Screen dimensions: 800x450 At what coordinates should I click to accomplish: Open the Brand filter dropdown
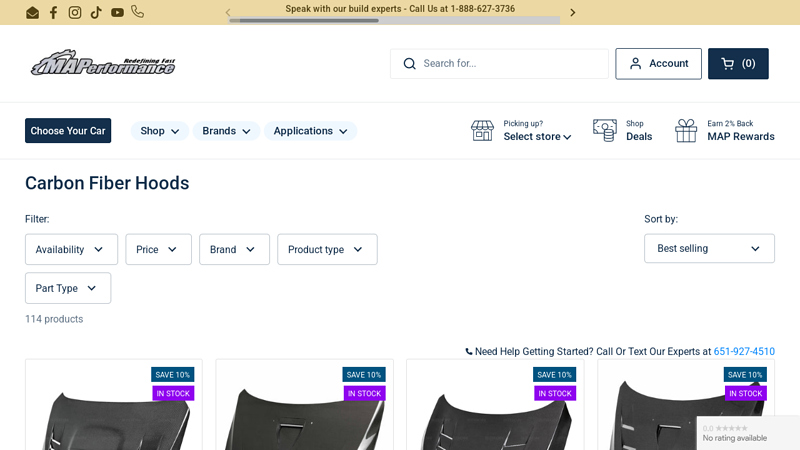pyautogui.click(x=234, y=250)
